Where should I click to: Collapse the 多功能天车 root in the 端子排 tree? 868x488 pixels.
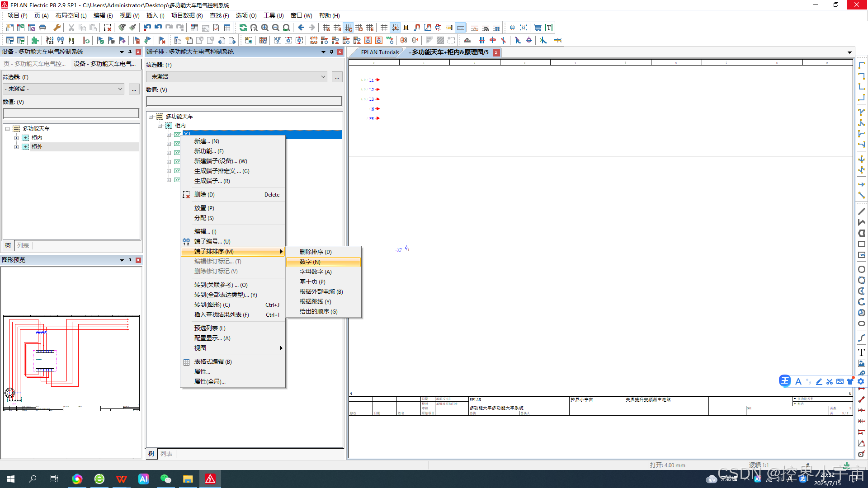[x=151, y=117]
